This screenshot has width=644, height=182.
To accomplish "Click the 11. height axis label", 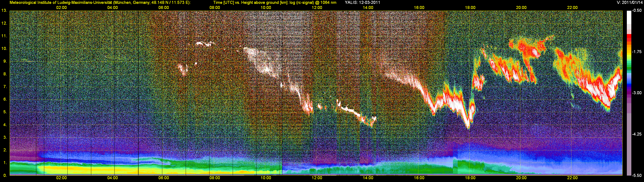I will tap(4, 36).
